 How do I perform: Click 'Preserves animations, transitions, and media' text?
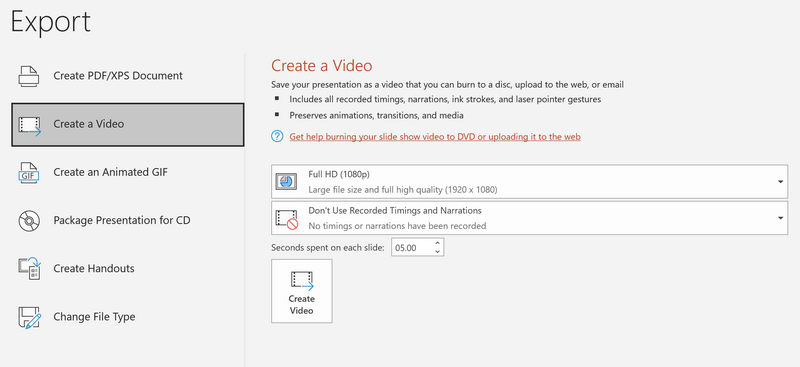pyautogui.click(x=377, y=115)
